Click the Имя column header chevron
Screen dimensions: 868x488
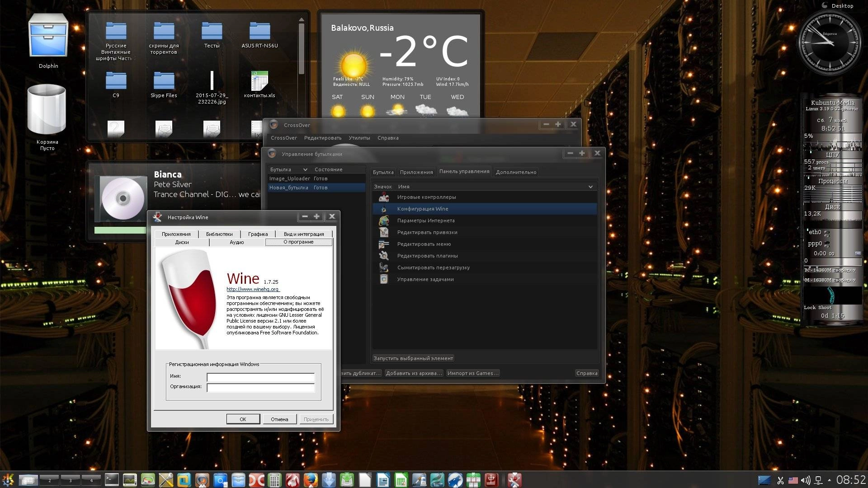click(590, 187)
